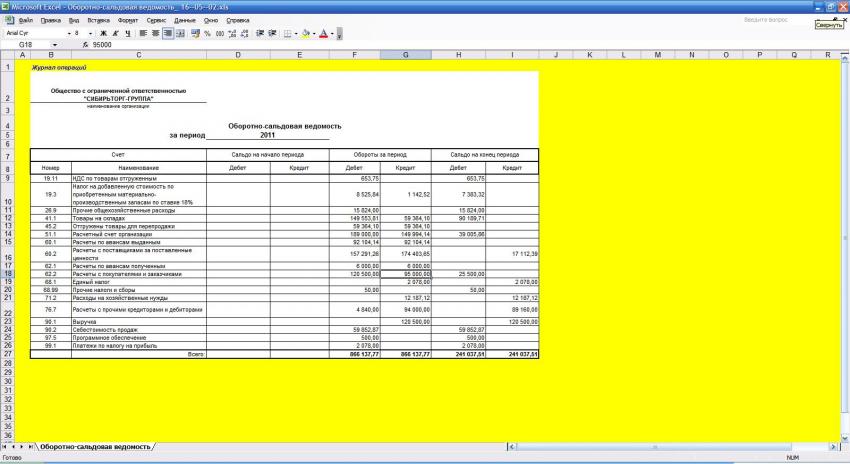850x464 pixels.
Task: Toggle italic formatting button
Action: click(x=116, y=33)
